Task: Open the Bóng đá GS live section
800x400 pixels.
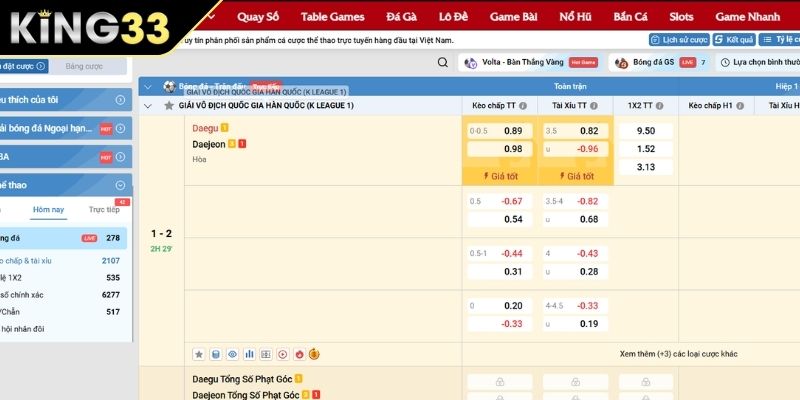Action: tap(660, 62)
